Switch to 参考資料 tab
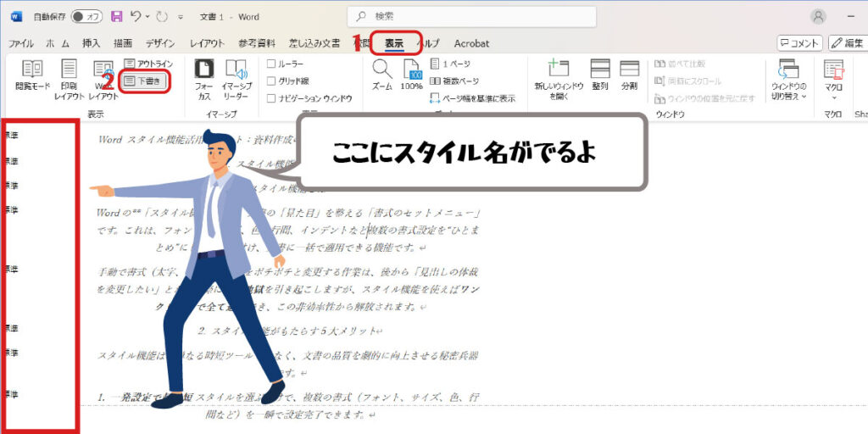Image resolution: width=868 pixels, height=434 pixels. 258,43
